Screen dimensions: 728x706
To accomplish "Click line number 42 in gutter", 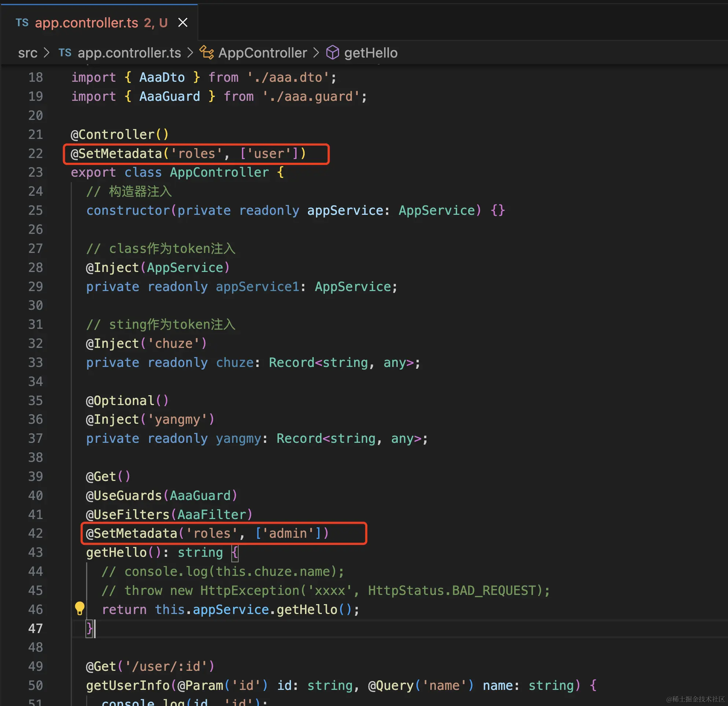I will 35,533.
